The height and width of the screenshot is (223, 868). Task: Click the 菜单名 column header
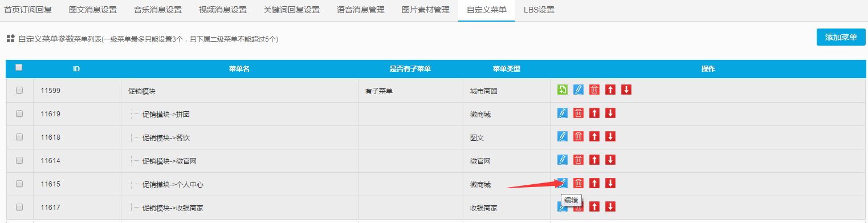pos(239,69)
